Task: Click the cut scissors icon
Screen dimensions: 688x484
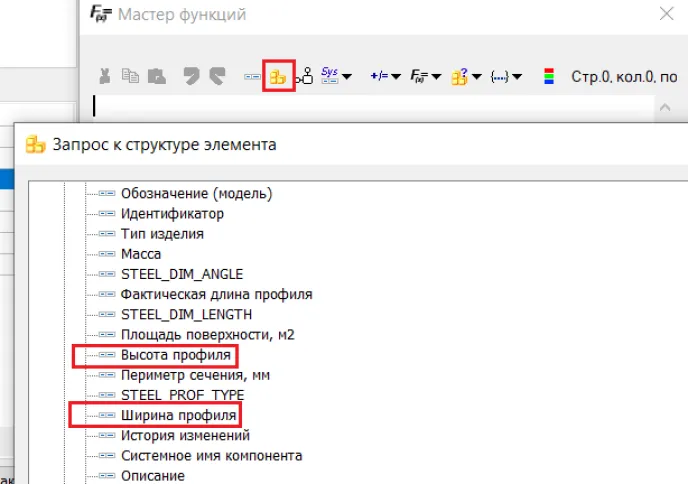Action: [104, 76]
